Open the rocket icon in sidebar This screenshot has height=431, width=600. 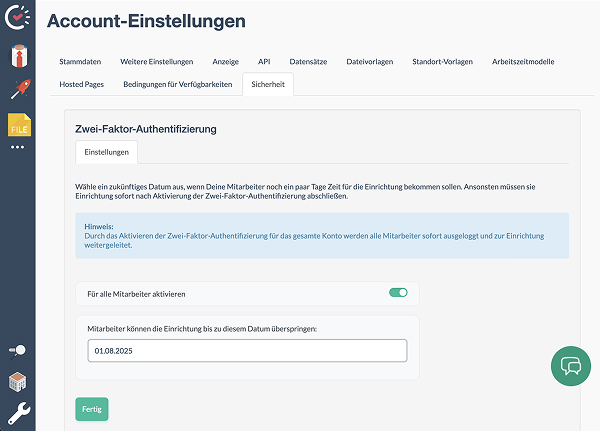21,89
